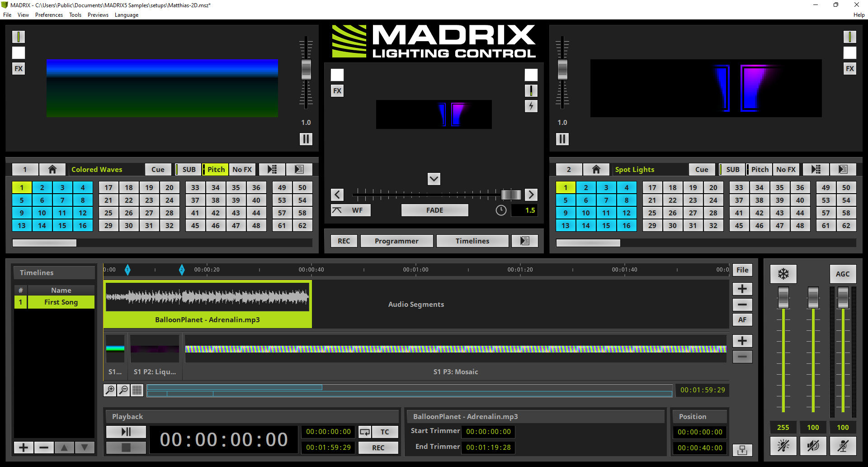Viewport: 868px width, 467px height.
Task: Toggle SUB on the right deck
Action: point(732,170)
